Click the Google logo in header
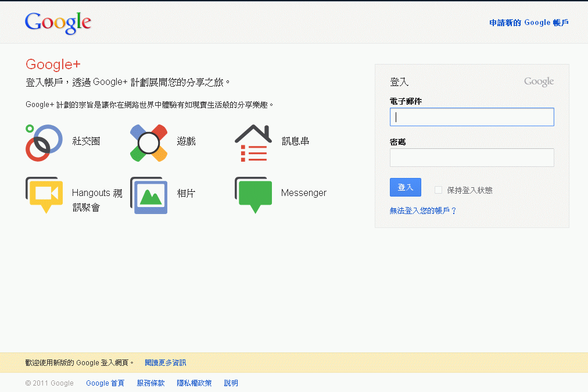This screenshot has height=392, width=588. (x=58, y=23)
